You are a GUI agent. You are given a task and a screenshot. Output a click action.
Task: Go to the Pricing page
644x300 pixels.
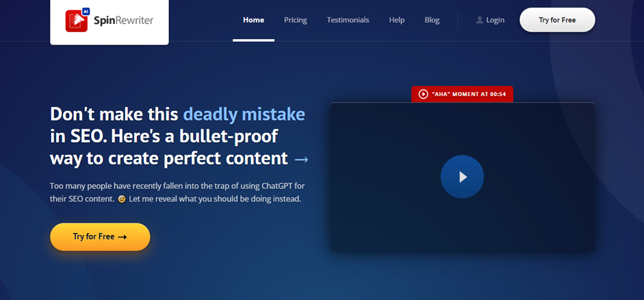coord(295,20)
